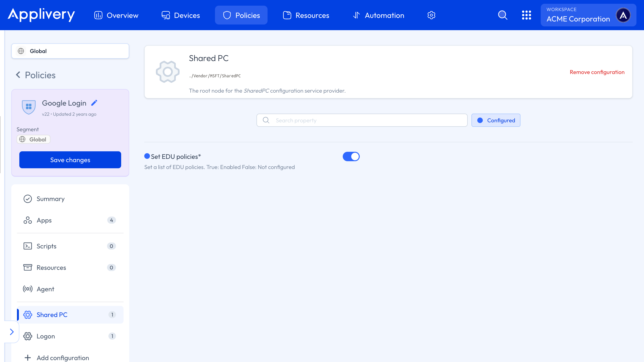Expand the Global segment selector
Viewport: 644px width, 362px height.
70,51
